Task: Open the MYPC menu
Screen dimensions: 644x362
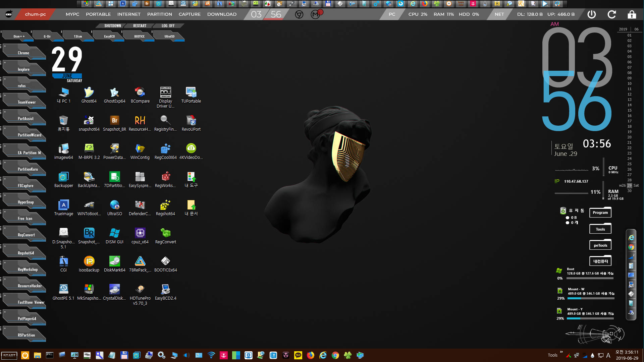Action: click(x=72, y=14)
